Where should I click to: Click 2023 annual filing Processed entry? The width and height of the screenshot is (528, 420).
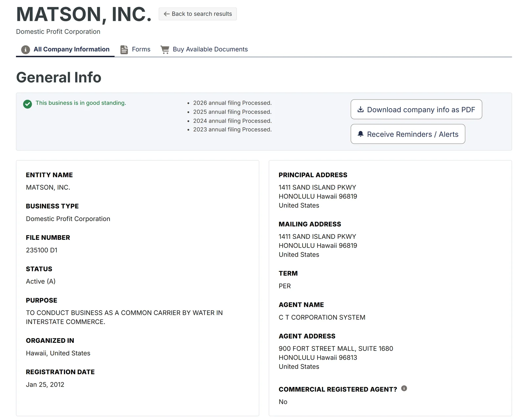pos(232,130)
